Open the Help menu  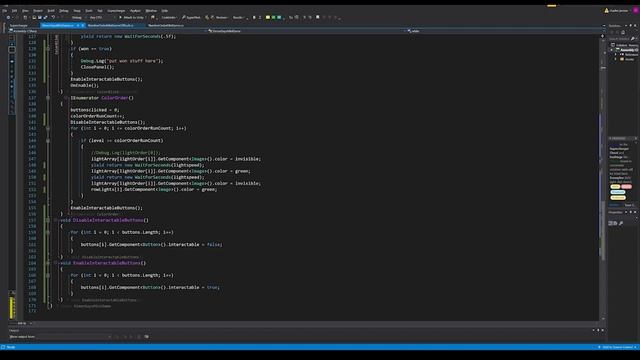click(x=165, y=11)
